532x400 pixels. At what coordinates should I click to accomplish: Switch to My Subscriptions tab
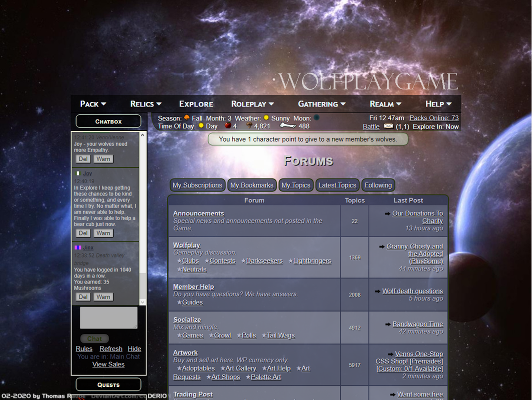point(197,185)
